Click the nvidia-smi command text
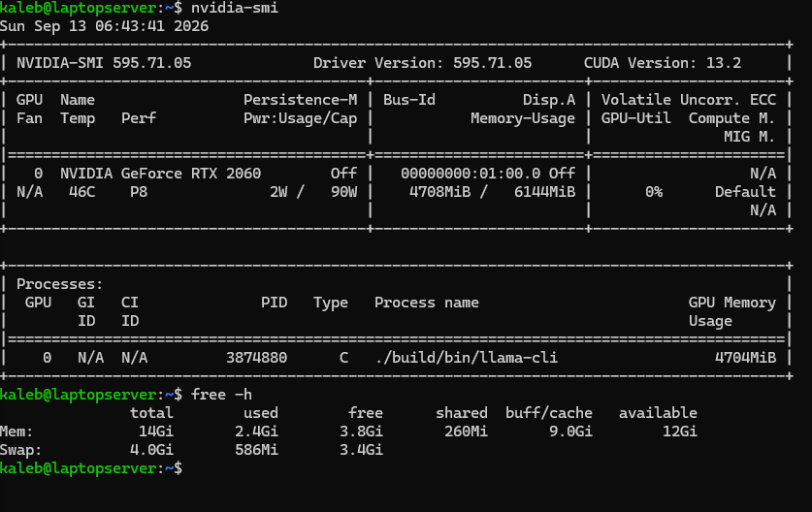 (x=235, y=8)
